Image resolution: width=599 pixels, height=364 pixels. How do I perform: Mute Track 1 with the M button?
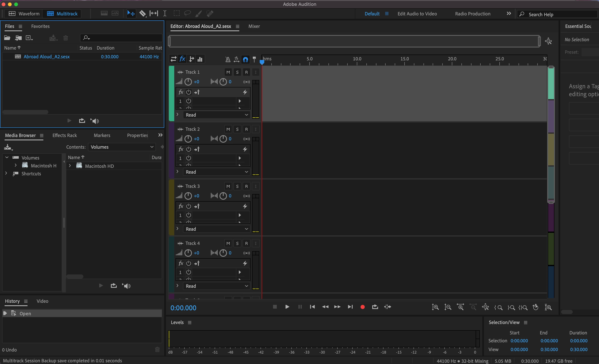point(228,72)
